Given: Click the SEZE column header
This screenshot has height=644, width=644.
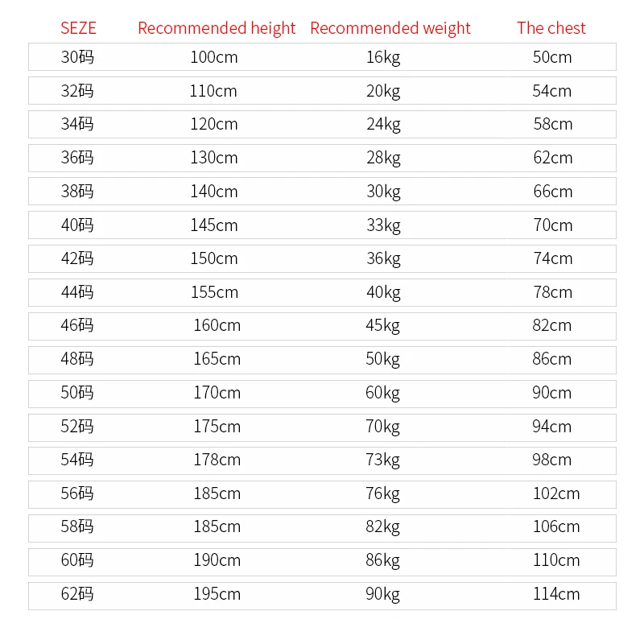Looking at the screenshot, I should [x=78, y=28].
